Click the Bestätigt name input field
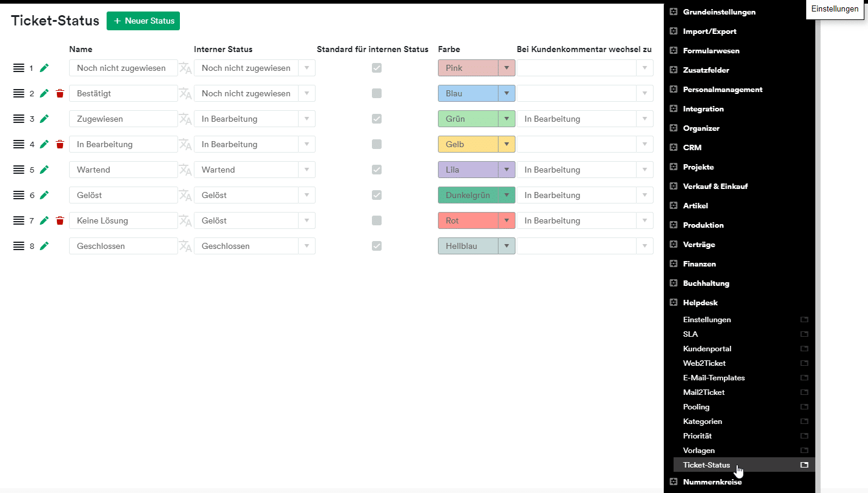868x493 pixels. [124, 93]
